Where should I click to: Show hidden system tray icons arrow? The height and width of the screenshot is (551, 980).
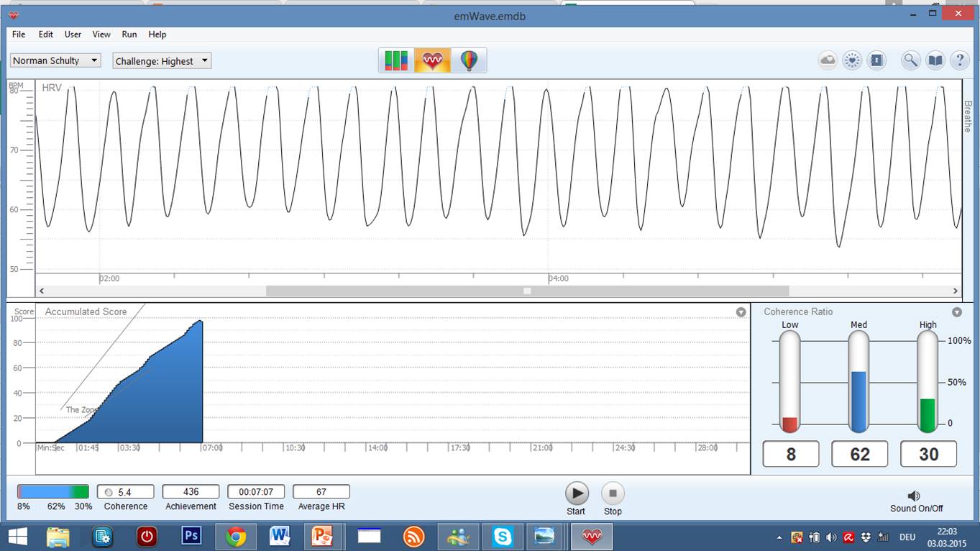pyautogui.click(x=779, y=537)
